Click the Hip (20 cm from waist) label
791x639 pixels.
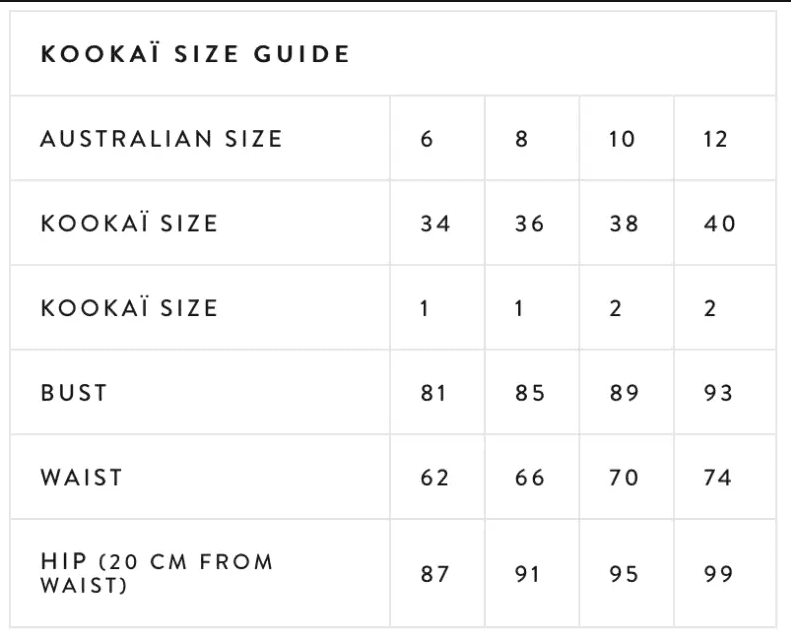[156, 573]
